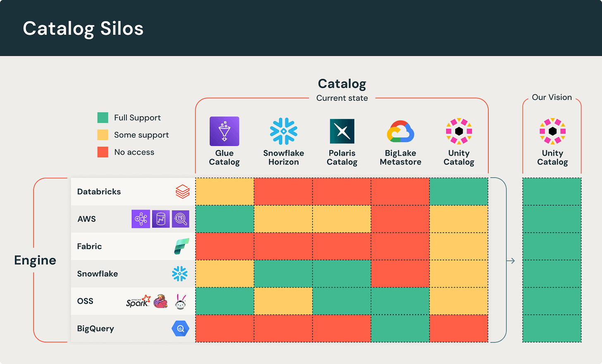This screenshot has width=602, height=364.
Task: Click the 'BigLake Metastore' column label
Action: coord(401,157)
